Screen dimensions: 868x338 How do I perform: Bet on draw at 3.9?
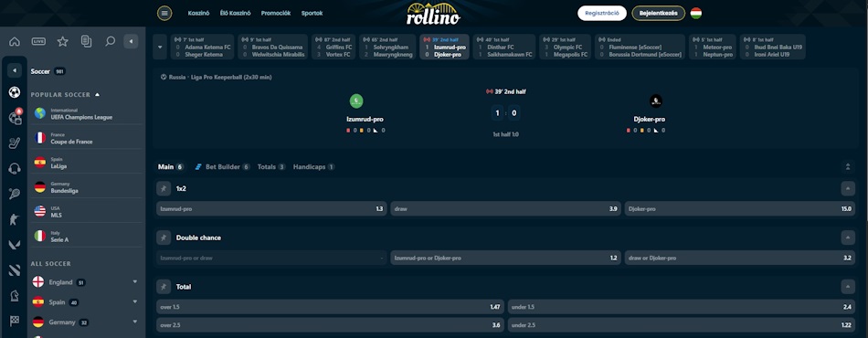506,209
